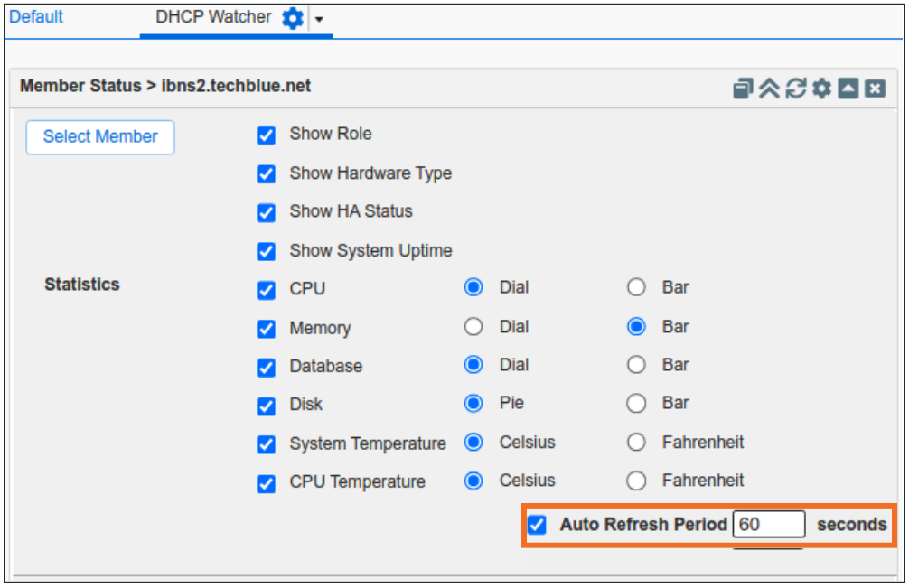Viewport: 909px width, 588px height.
Task: Select Bar display for CPU statistics
Action: click(636, 286)
